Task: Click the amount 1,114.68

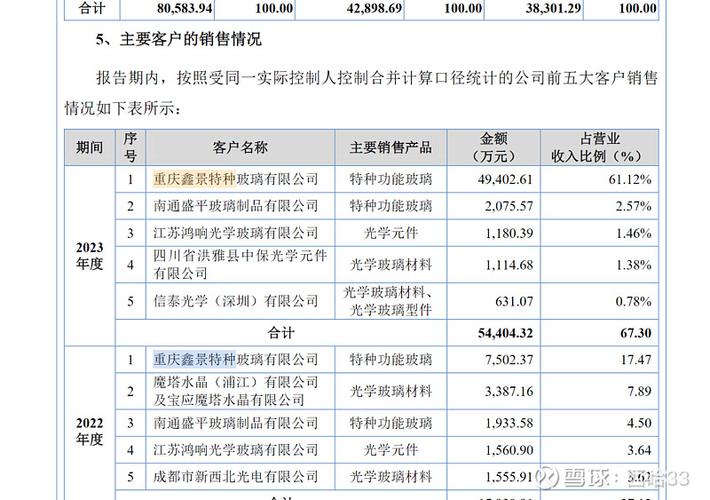Action: click(x=509, y=265)
